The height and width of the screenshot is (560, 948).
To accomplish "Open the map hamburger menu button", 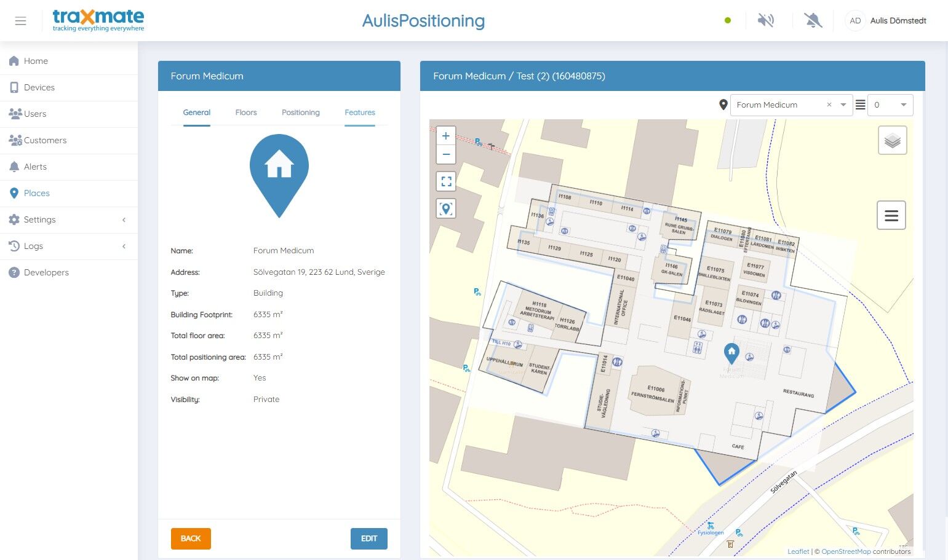I will [891, 216].
